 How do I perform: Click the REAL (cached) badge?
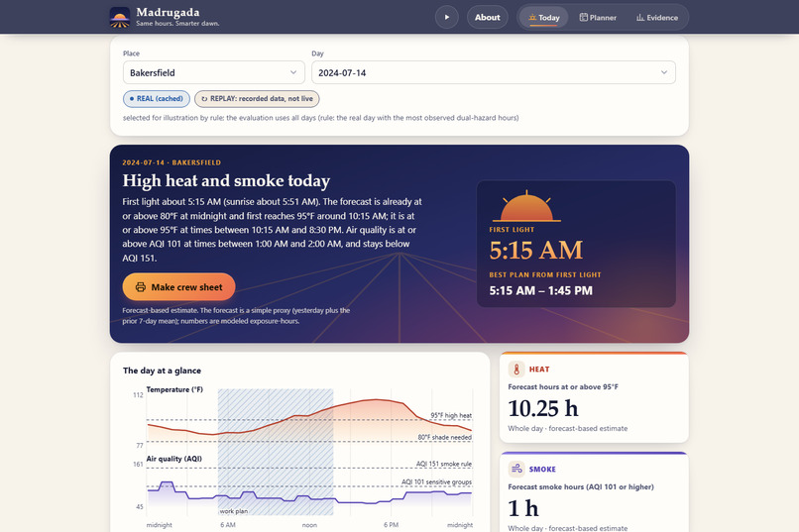click(x=157, y=99)
